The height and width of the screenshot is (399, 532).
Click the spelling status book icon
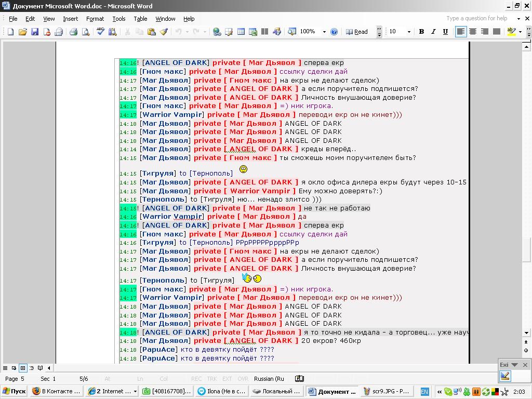pos(300,379)
